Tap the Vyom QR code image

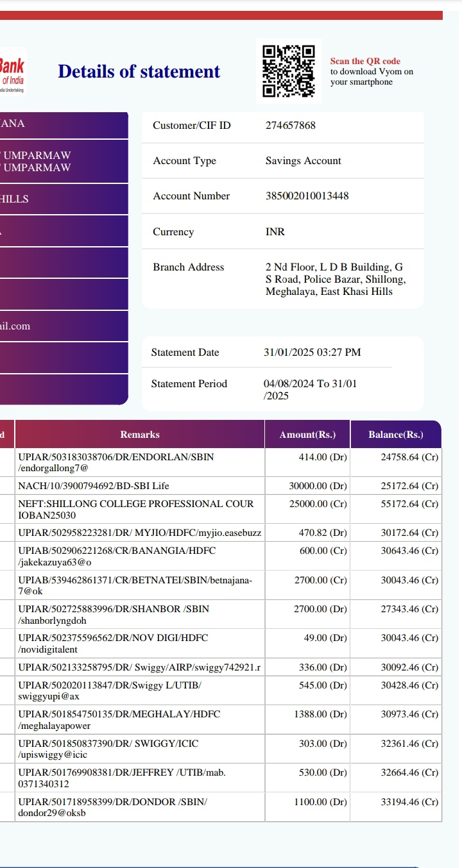click(288, 71)
